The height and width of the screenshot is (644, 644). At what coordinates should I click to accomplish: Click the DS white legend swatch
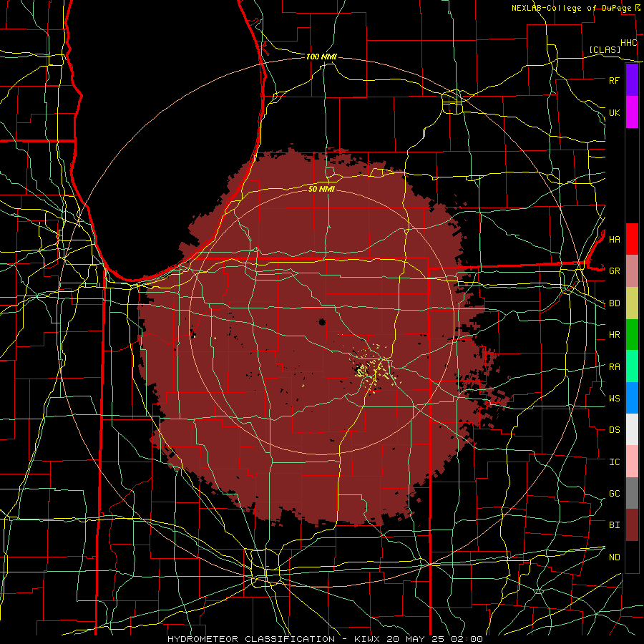tap(632, 429)
